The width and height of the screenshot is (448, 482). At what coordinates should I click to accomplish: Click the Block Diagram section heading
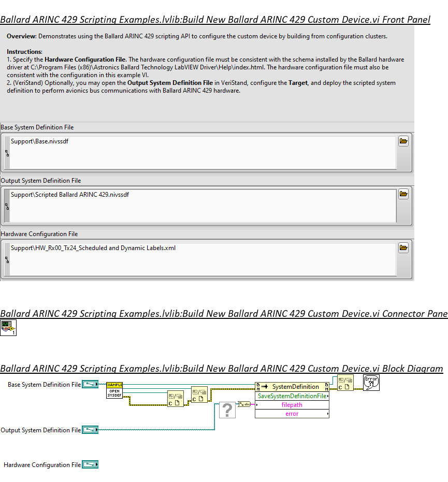[221, 368]
